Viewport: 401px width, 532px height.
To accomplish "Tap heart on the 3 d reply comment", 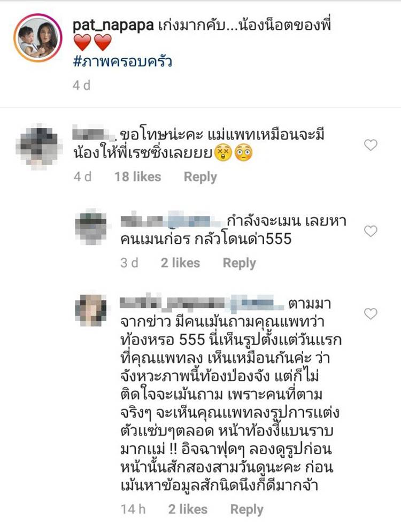I will (371, 232).
